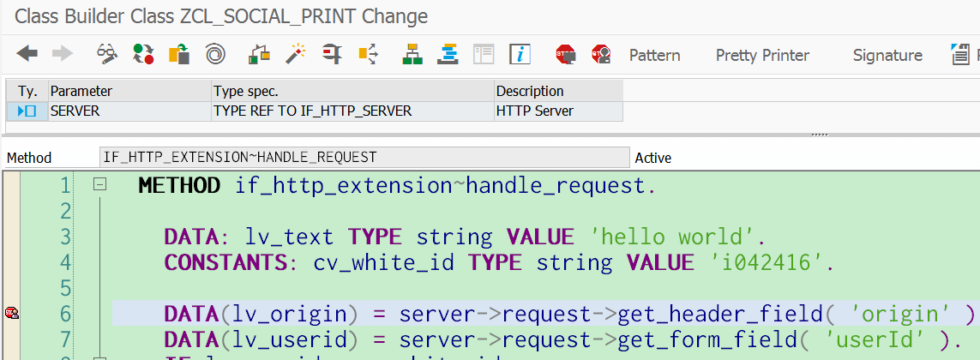Switch Active/Inactive version icon
This screenshot has width=980, height=360.
(144, 54)
